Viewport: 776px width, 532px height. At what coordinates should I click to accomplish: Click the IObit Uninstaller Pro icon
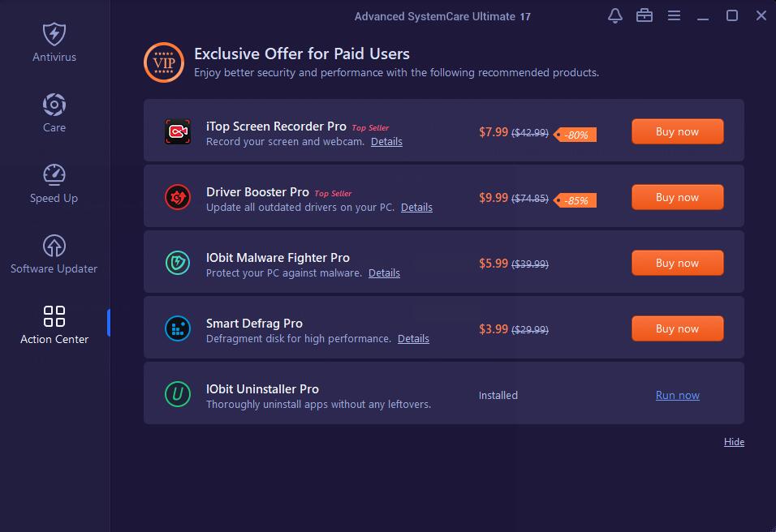(178, 395)
